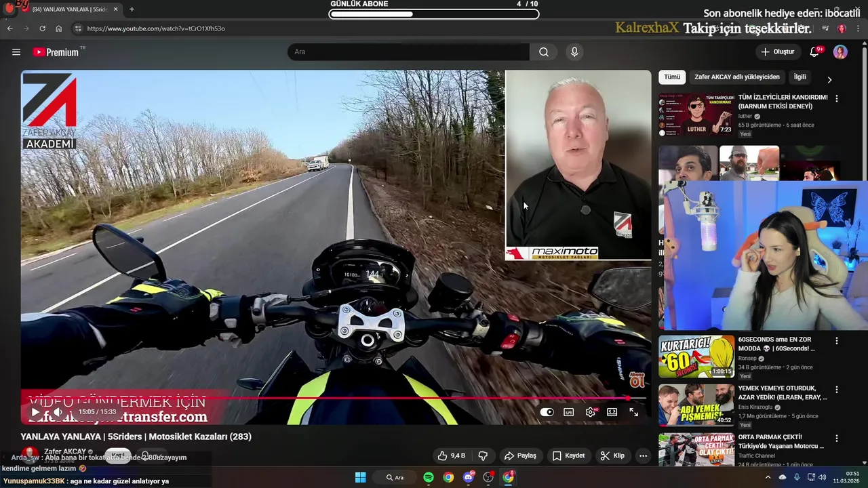Screen dimensions: 868x488
Task: Open OBS Studio from the taskbar
Action: coord(488,477)
